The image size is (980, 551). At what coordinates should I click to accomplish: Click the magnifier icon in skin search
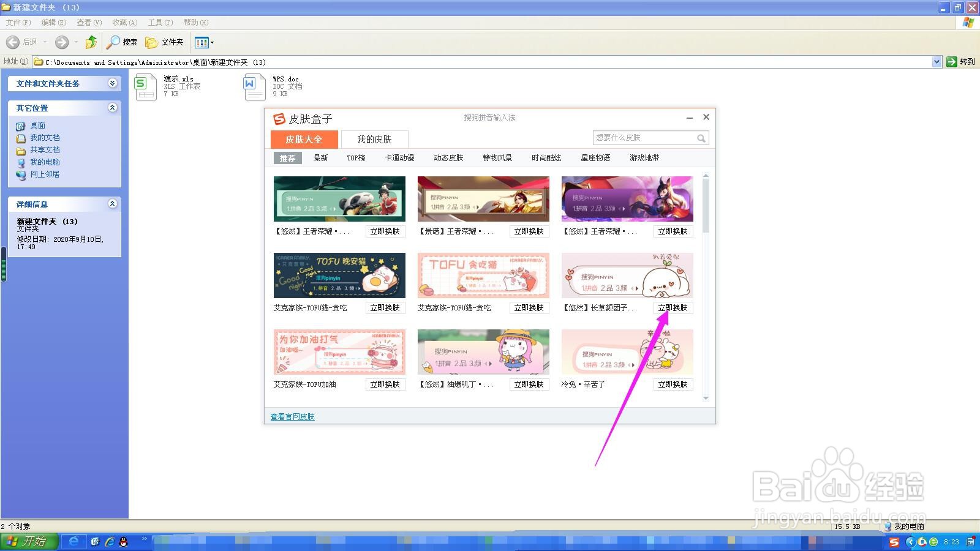point(701,138)
